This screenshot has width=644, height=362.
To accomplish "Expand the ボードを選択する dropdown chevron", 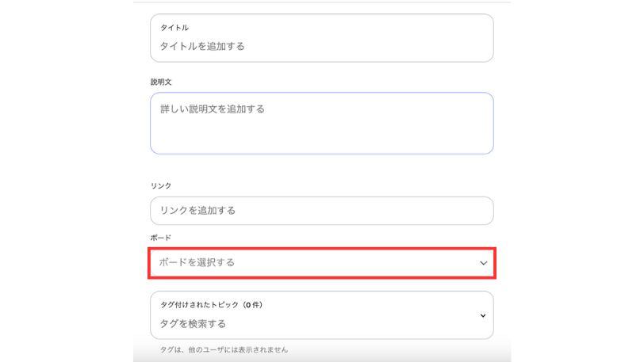I will pos(483,263).
